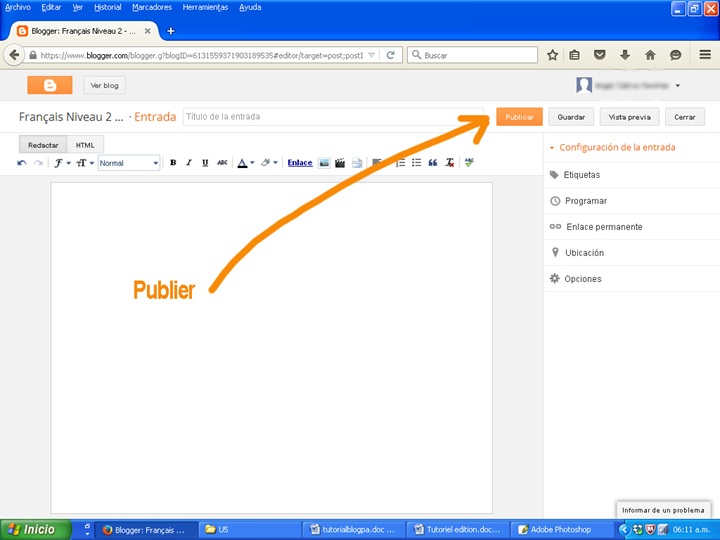Viewport: 720px width, 540px height.
Task: Open the Editar menu
Action: pos(51,7)
